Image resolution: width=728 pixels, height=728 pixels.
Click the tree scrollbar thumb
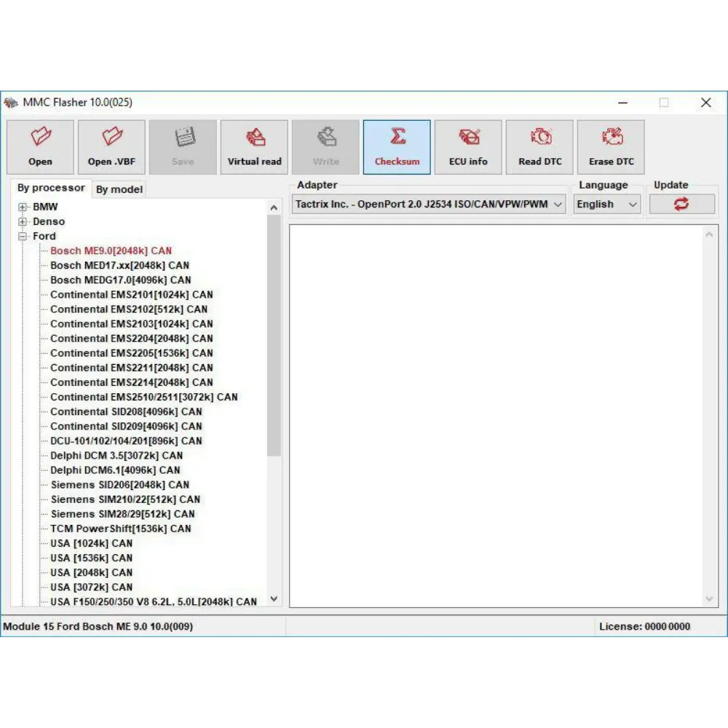pos(274,336)
